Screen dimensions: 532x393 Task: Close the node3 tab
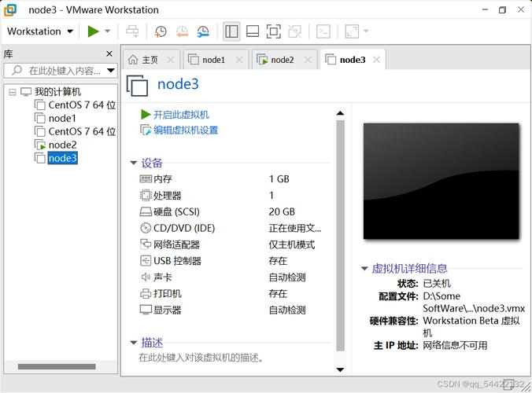[x=376, y=60]
